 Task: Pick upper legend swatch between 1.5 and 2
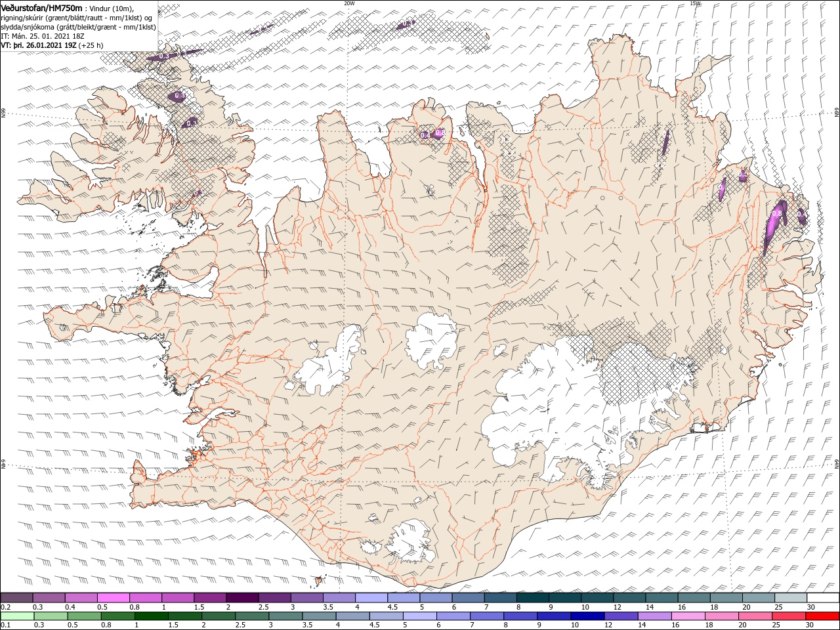click(x=209, y=598)
